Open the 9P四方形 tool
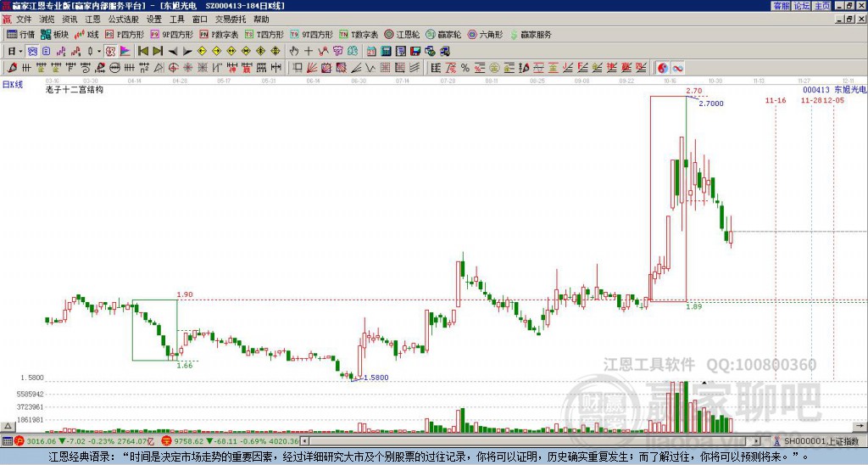This screenshot has height=465, width=868. pos(171,34)
